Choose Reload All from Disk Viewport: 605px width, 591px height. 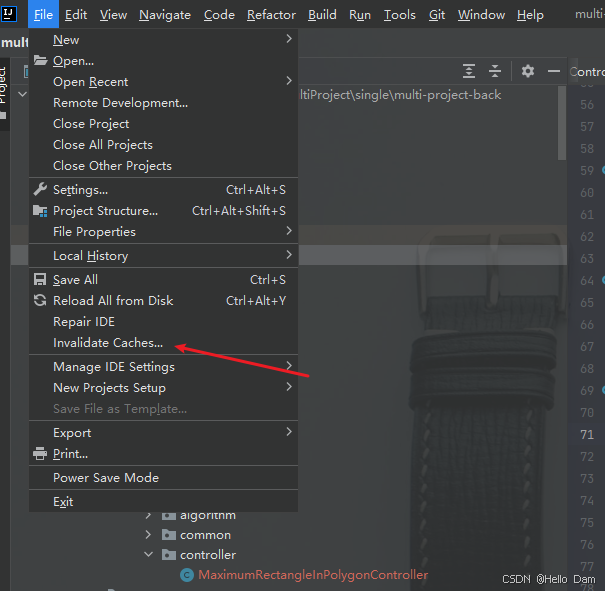click(x=163, y=300)
